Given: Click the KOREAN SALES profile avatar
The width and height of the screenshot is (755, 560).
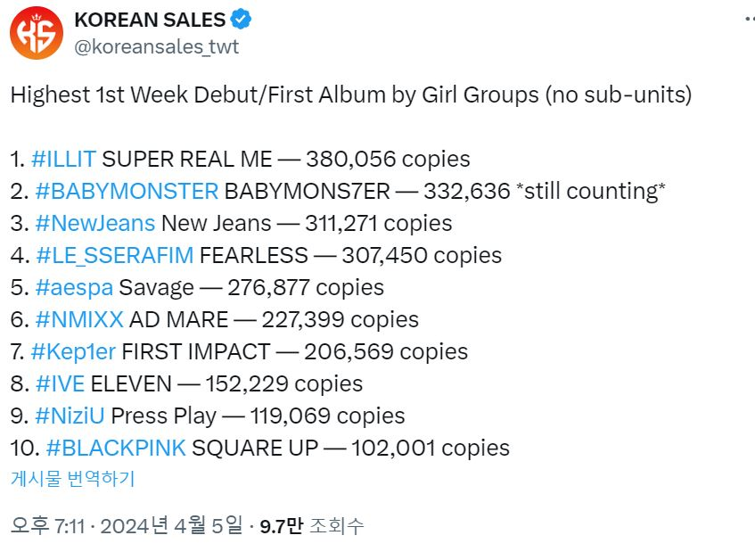Looking at the screenshot, I should coord(37,33).
